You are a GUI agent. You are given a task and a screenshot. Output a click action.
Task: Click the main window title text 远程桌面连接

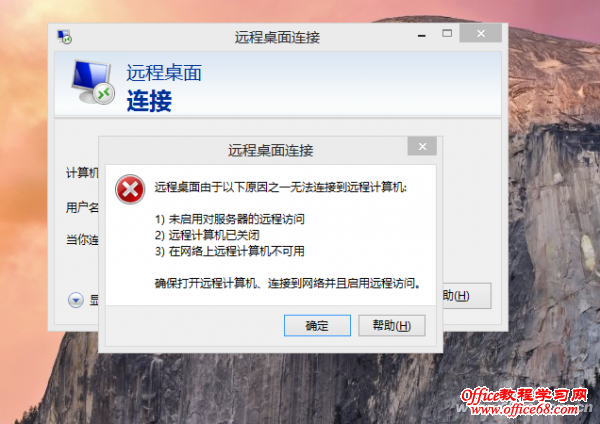point(277,38)
